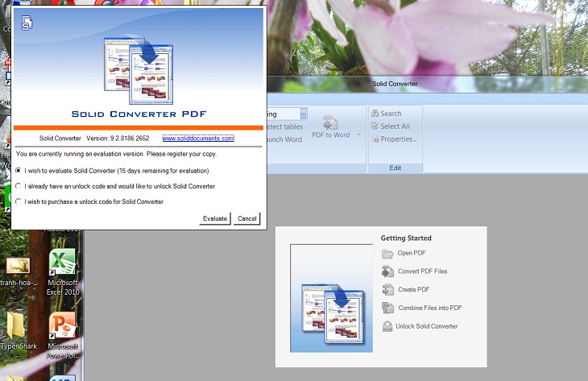
Task: Click the 'Open PDF' text link
Action: pos(412,253)
